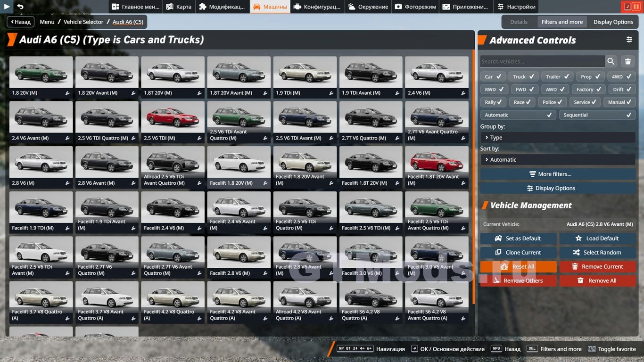
Task: Select the red 2.5 V6 TDi (M) thumbnail
Action: pos(173,118)
